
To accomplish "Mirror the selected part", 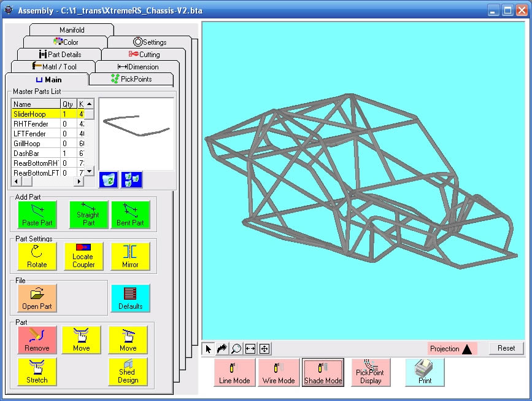I will click(x=131, y=256).
